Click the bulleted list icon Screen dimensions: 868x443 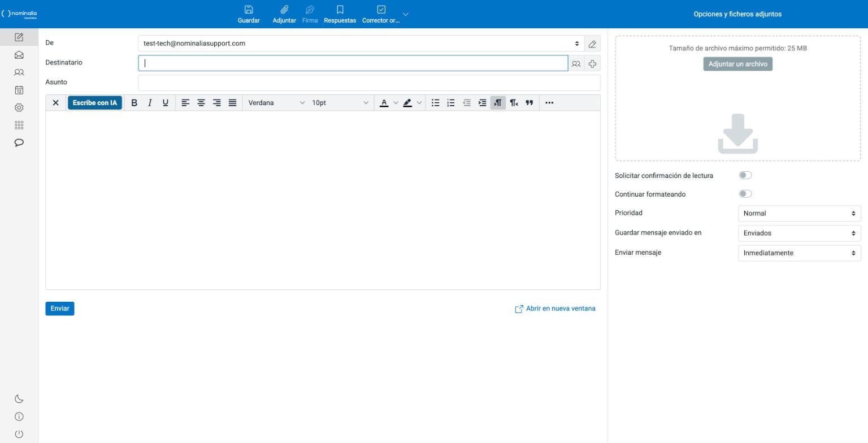coord(435,103)
